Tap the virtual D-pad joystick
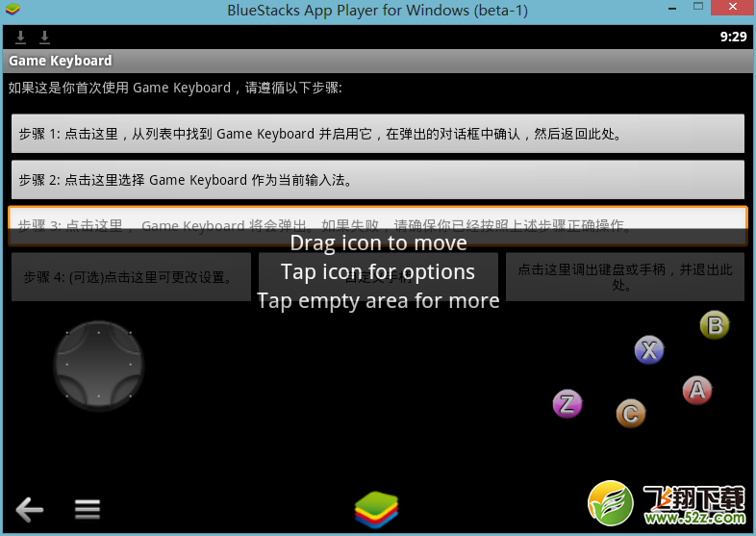This screenshot has height=536, width=756. [x=99, y=366]
